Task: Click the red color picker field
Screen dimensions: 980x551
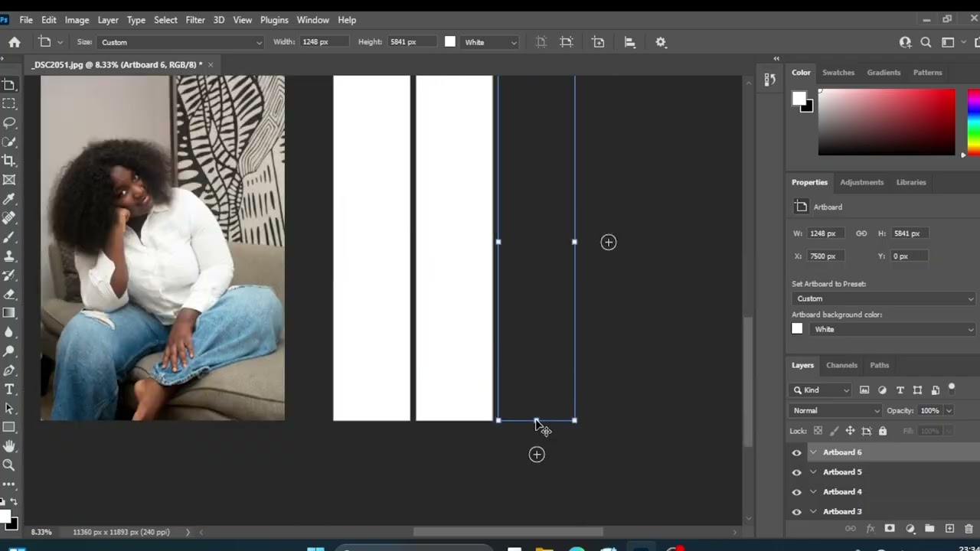Action: [x=887, y=122]
